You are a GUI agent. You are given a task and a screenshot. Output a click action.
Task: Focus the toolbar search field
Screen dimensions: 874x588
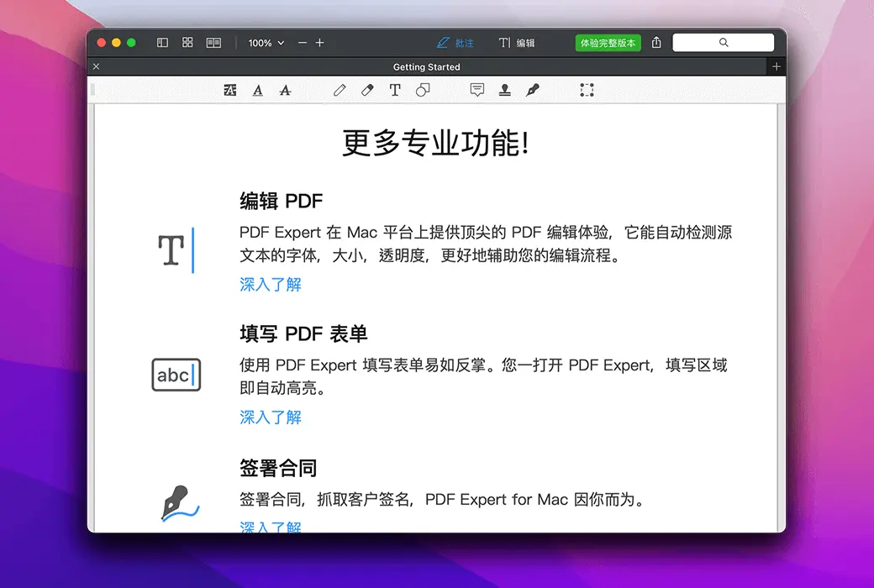pos(723,42)
